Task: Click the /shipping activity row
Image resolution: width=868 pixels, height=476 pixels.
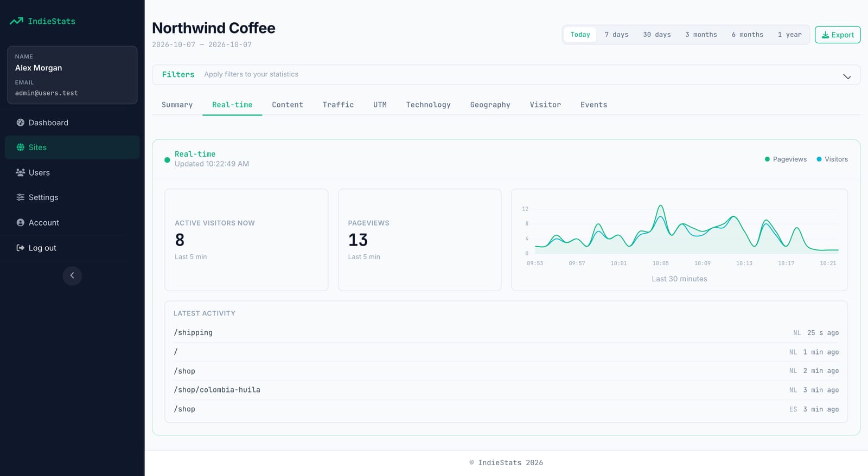Action: 506,333
